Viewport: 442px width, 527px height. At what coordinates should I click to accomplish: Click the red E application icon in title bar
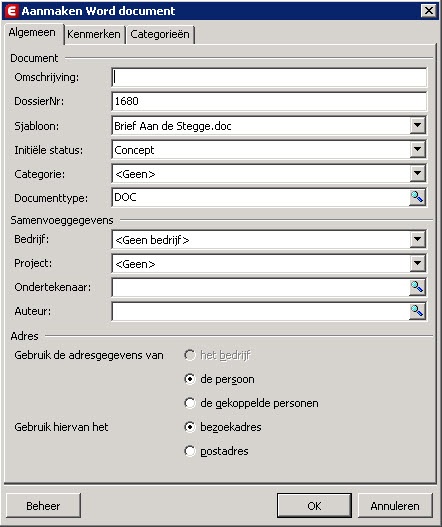(11, 11)
